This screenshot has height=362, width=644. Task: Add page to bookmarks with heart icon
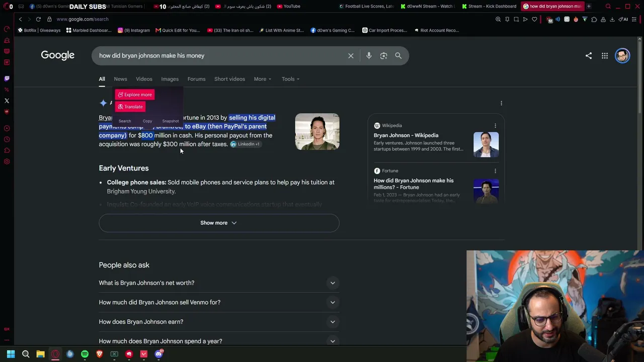point(534,19)
